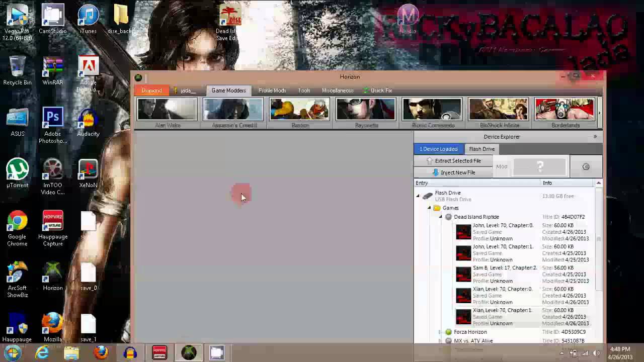Open the jada_ profile tab
This screenshot has height=362, width=644.
click(x=185, y=90)
